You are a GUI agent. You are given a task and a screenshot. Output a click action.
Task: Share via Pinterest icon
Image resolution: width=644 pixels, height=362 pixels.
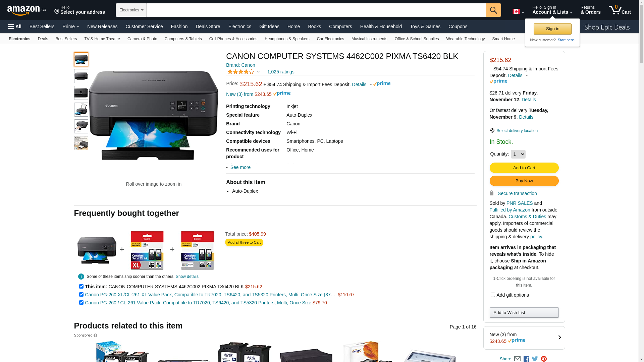click(x=544, y=359)
